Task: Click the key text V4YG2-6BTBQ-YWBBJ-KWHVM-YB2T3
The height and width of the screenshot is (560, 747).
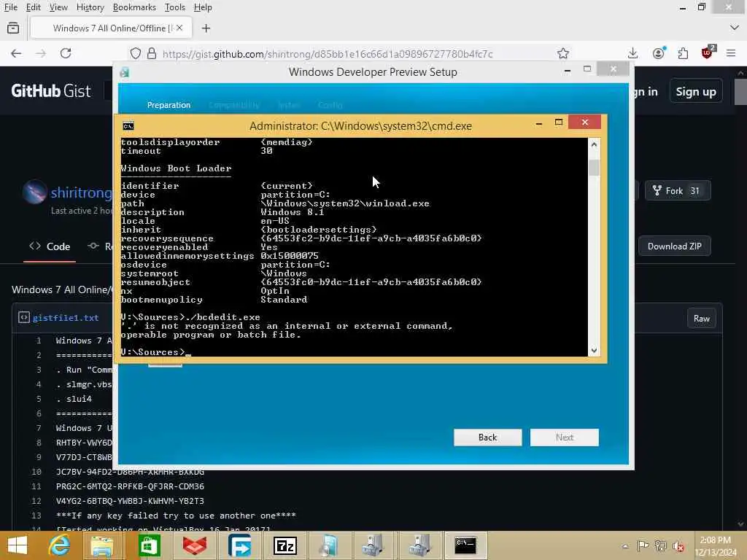Action: click(130, 501)
